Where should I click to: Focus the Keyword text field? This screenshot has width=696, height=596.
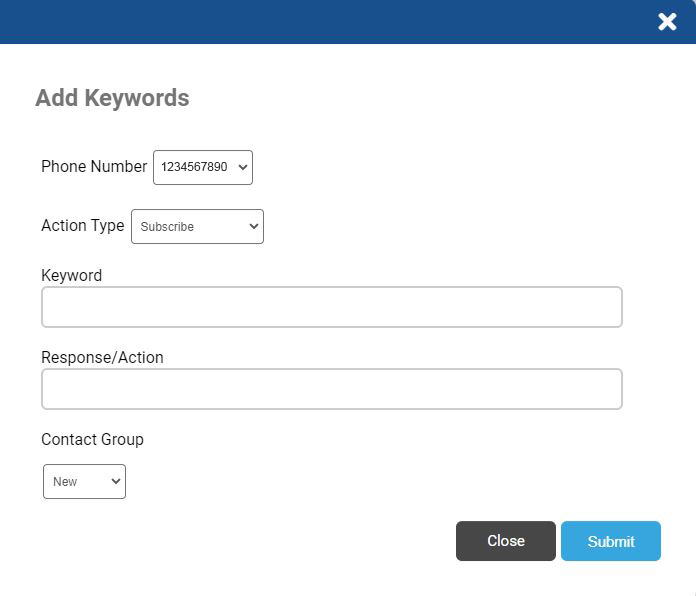pyautogui.click(x=332, y=307)
